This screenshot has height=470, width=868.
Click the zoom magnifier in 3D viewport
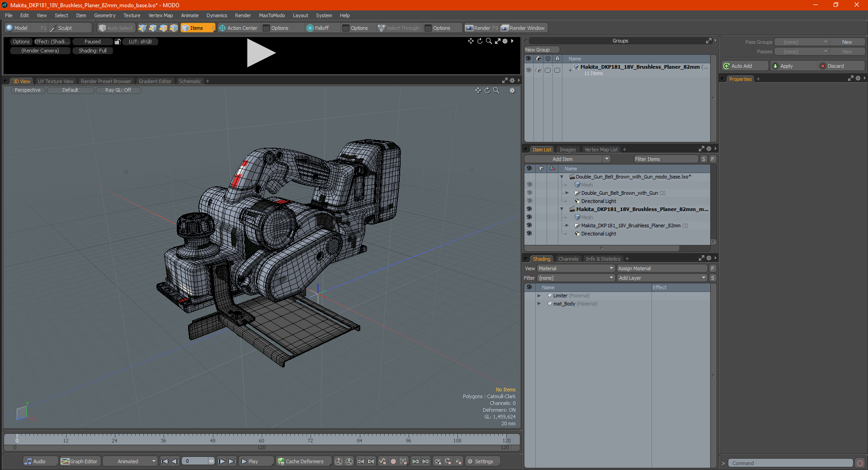[x=496, y=90]
